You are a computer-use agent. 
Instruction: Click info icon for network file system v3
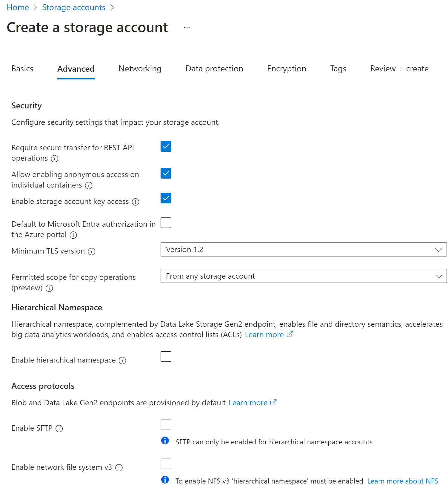point(119,468)
